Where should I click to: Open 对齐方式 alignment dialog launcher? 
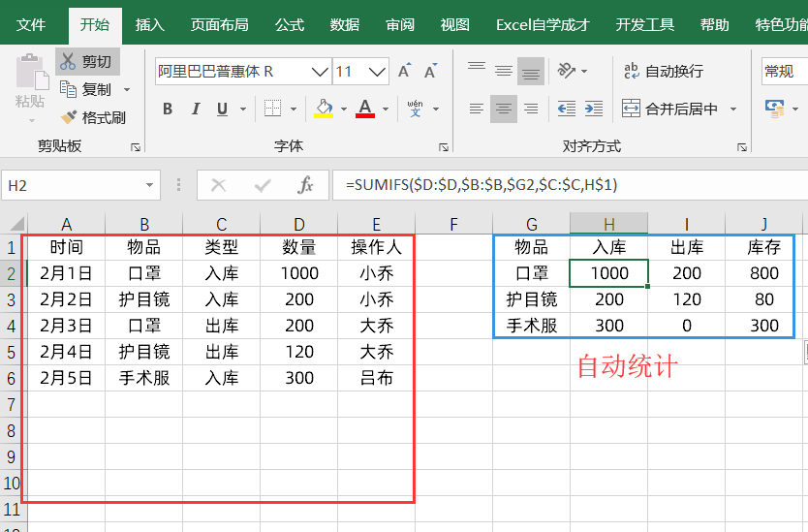742,147
